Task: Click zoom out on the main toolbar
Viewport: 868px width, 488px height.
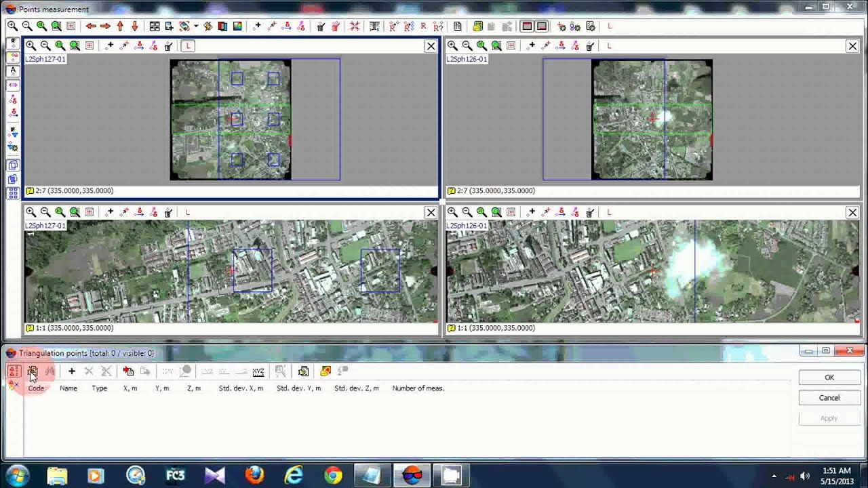Action: [27, 26]
